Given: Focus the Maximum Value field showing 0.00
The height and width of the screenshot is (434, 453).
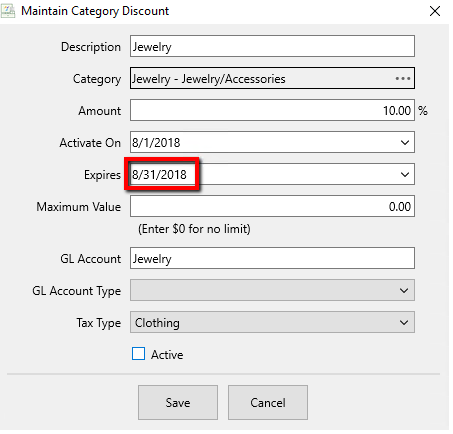Looking at the screenshot, I should click(x=272, y=206).
